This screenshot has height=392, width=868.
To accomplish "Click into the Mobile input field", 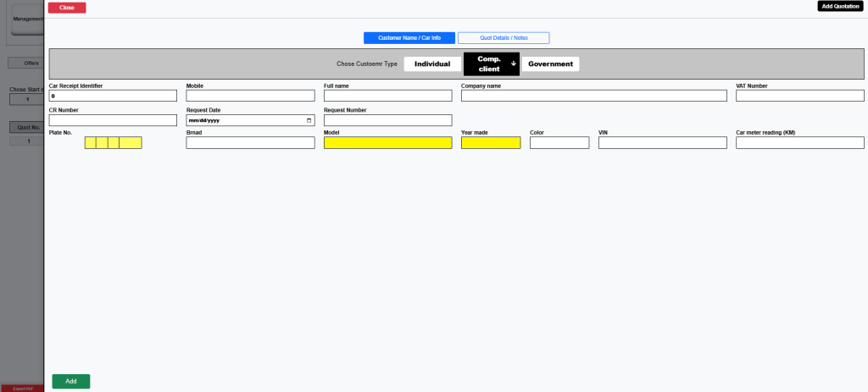I will click(x=250, y=96).
